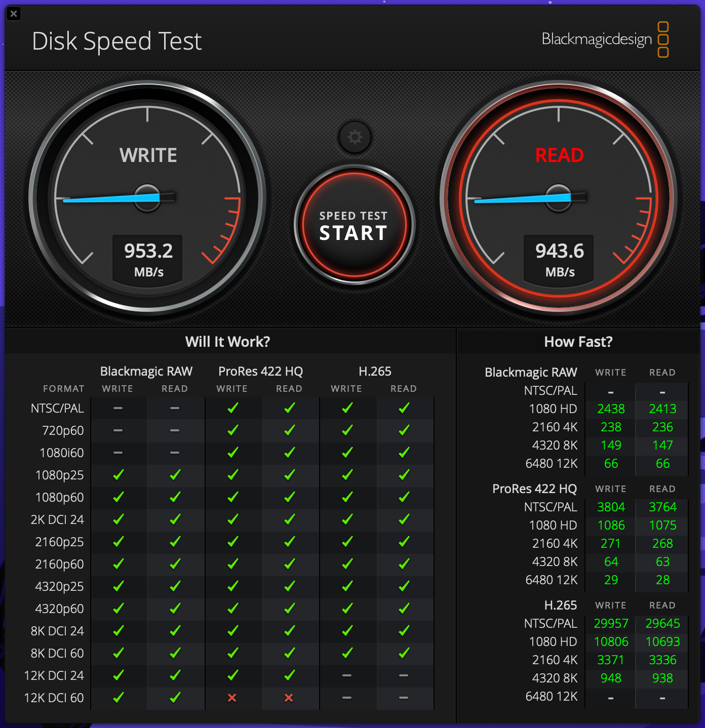Click H.265 read checkmark for 2160p25
The height and width of the screenshot is (728, 705).
pyautogui.click(x=404, y=542)
